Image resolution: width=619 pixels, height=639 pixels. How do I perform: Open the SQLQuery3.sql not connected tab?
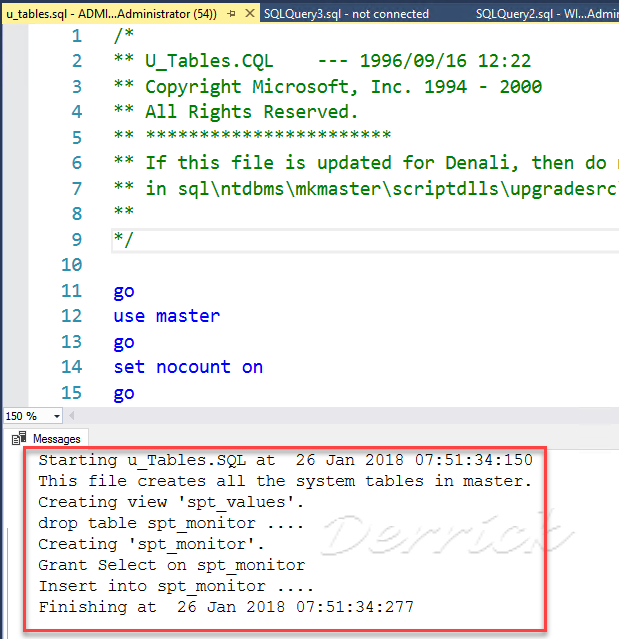coord(346,14)
